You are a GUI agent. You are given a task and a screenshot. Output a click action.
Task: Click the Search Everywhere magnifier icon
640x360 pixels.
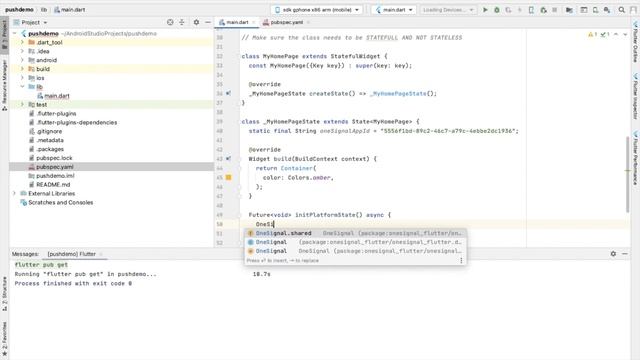(622, 10)
